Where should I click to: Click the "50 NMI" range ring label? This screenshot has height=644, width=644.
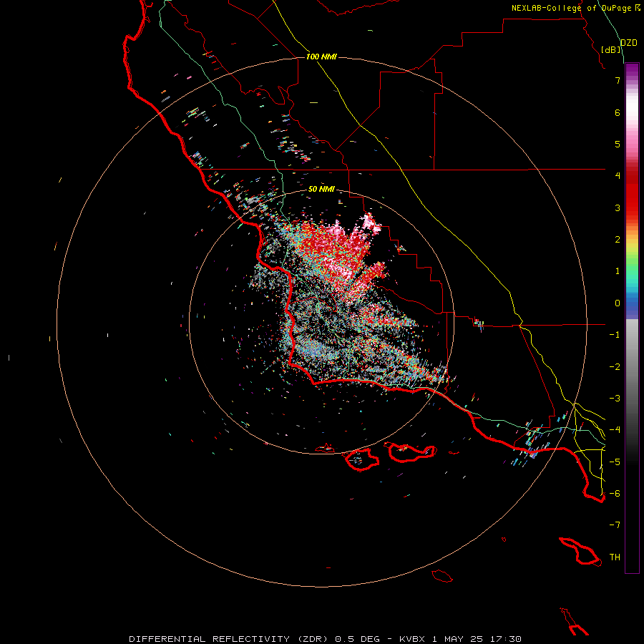coord(321,189)
